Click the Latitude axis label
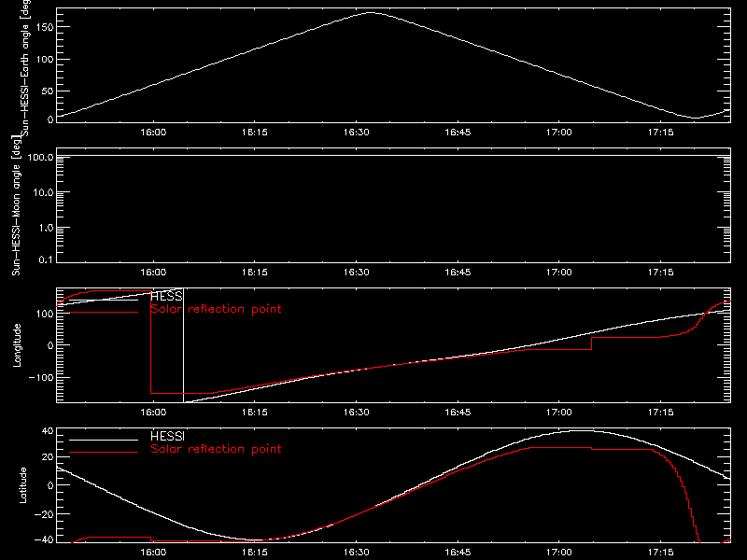The width and height of the screenshot is (747, 560). [x=22, y=485]
